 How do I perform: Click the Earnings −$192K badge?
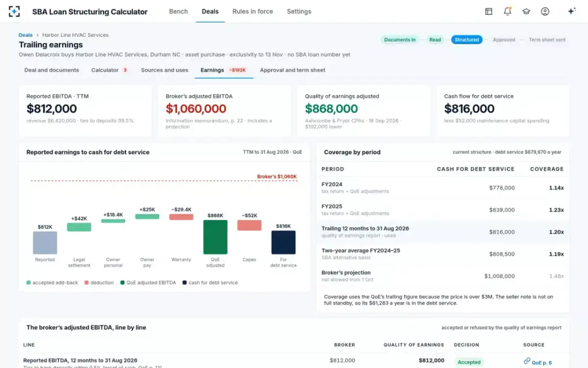[238, 70]
